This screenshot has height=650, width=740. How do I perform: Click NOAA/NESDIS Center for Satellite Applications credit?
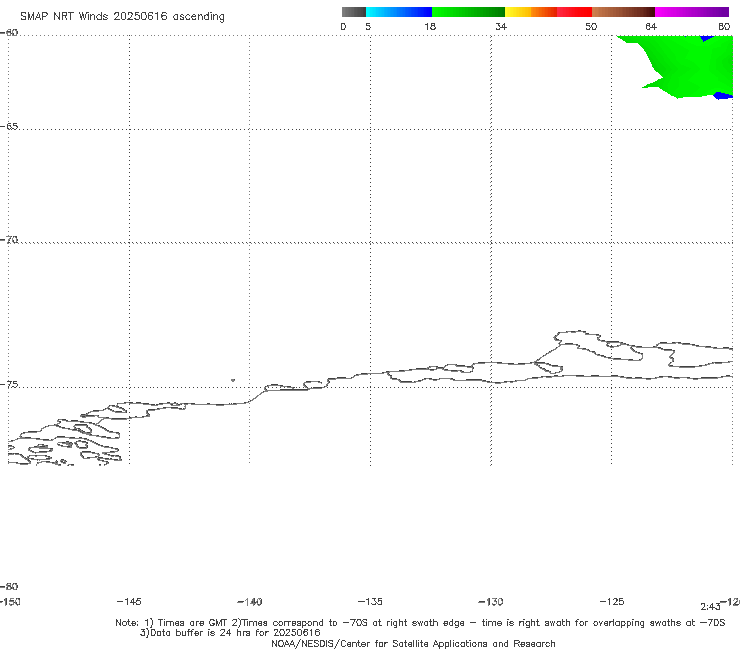(x=413, y=643)
